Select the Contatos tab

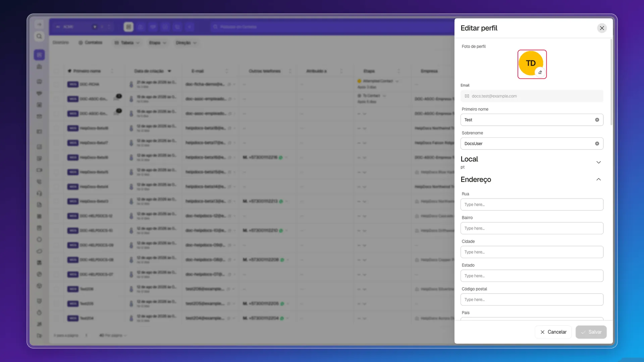pos(90,43)
